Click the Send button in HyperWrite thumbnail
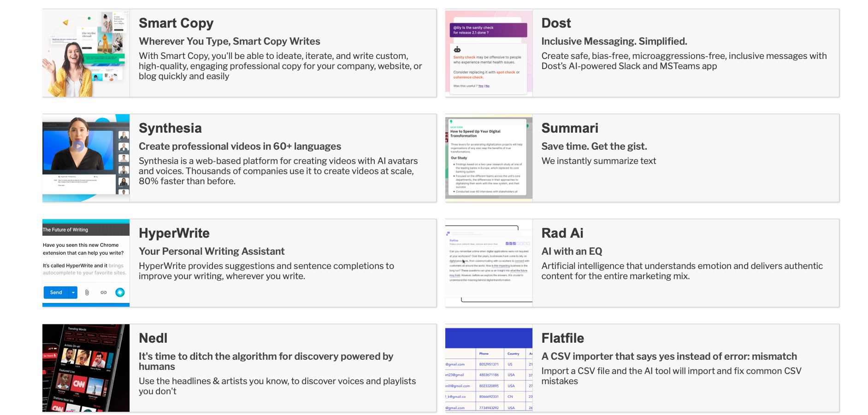 point(56,292)
